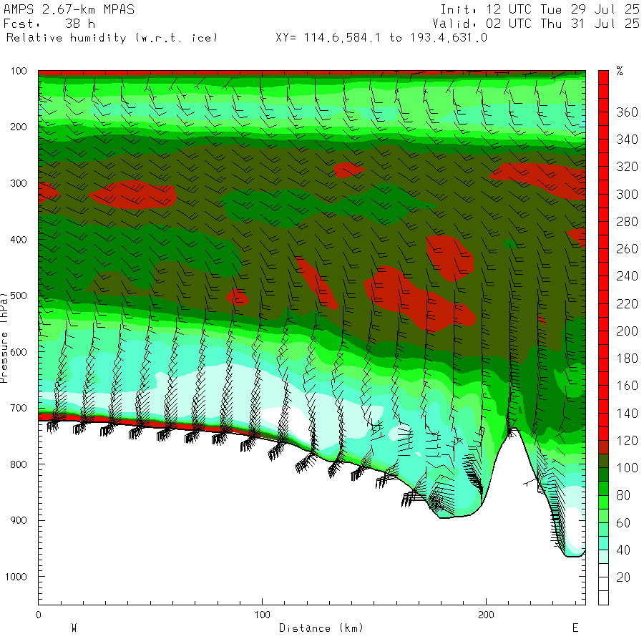Click the 'AMPS 2.67-km MPAS' title text
This screenshot has width=644, height=644.
pyautogui.click(x=69, y=9)
